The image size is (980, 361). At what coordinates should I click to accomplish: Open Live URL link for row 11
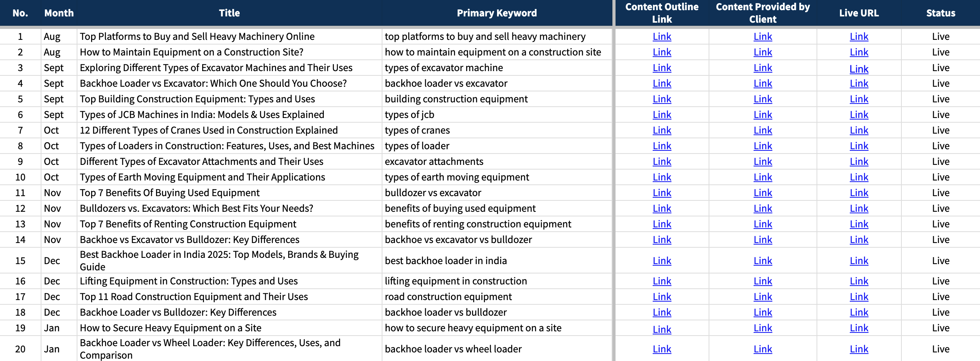pos(859,193)
